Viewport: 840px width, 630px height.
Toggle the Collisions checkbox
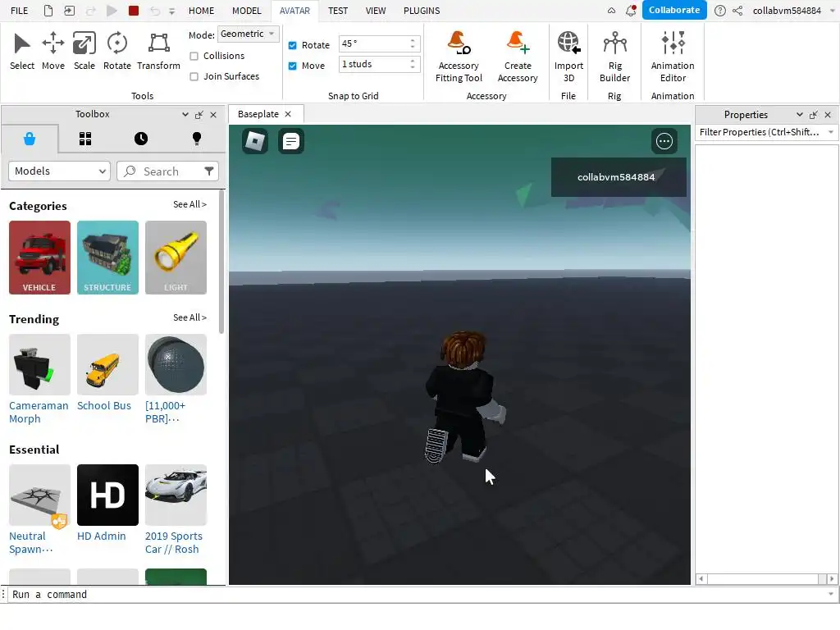194,56
